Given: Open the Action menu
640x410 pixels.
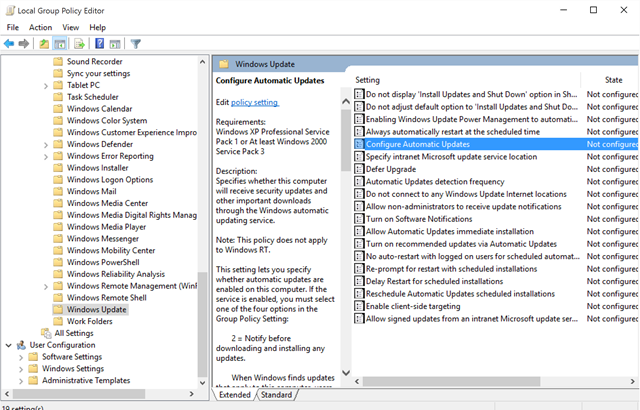Looking at the screenshot, I should pyautogui.click(x=41, y=27).
